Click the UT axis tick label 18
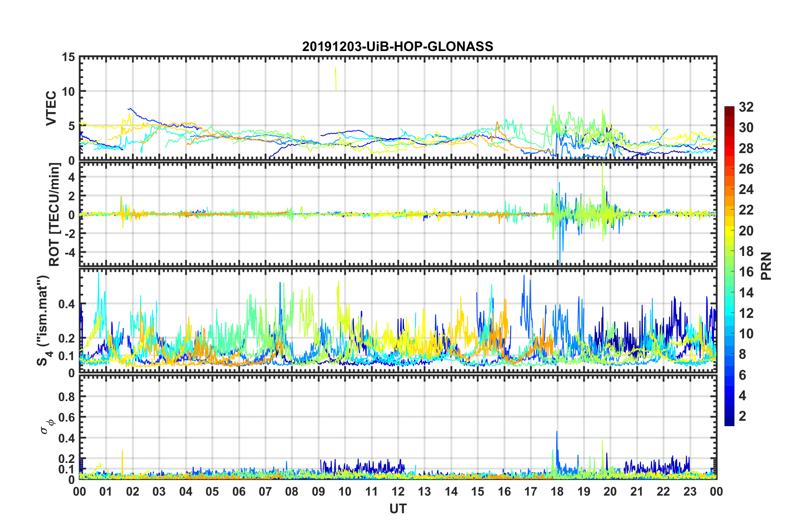Image resolution: width=796 pixels, height=532 pixels. (557, 491)
